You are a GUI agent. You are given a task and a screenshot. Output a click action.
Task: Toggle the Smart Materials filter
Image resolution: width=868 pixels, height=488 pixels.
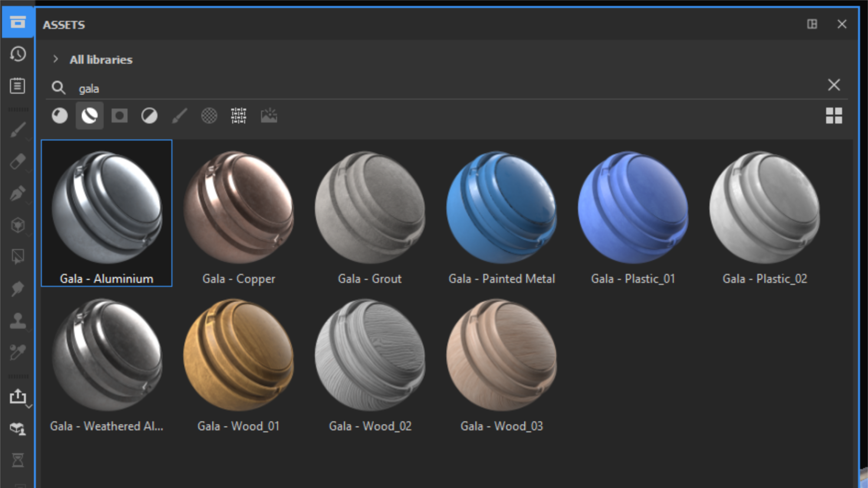(89, 116)
